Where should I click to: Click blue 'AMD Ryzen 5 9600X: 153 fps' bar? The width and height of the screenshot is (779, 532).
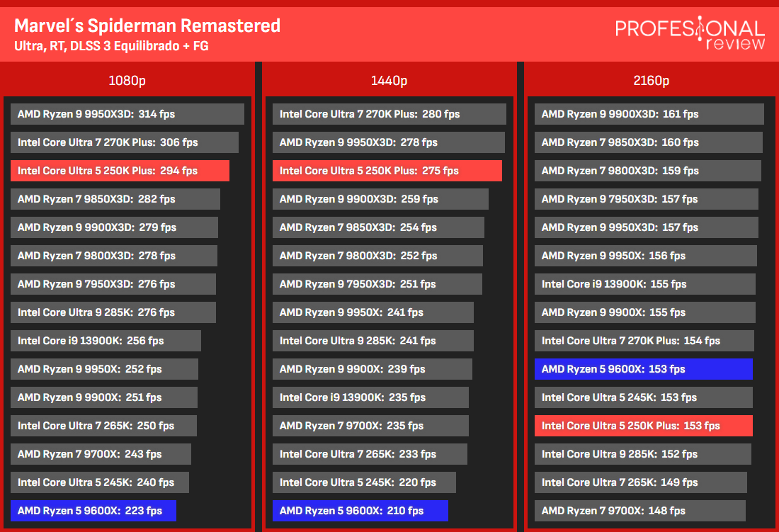click(x=644, y=369)
